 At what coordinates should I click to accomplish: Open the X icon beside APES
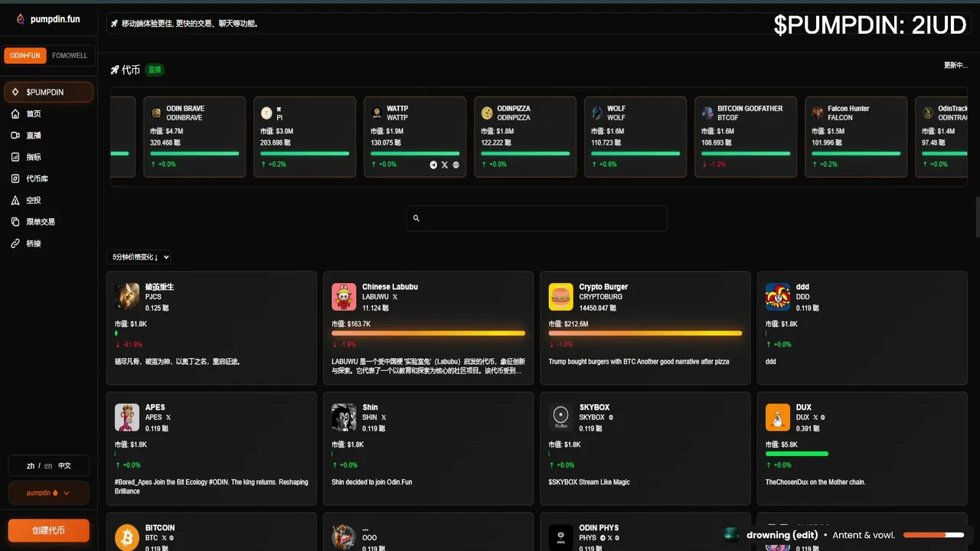[x=168, y=417]
